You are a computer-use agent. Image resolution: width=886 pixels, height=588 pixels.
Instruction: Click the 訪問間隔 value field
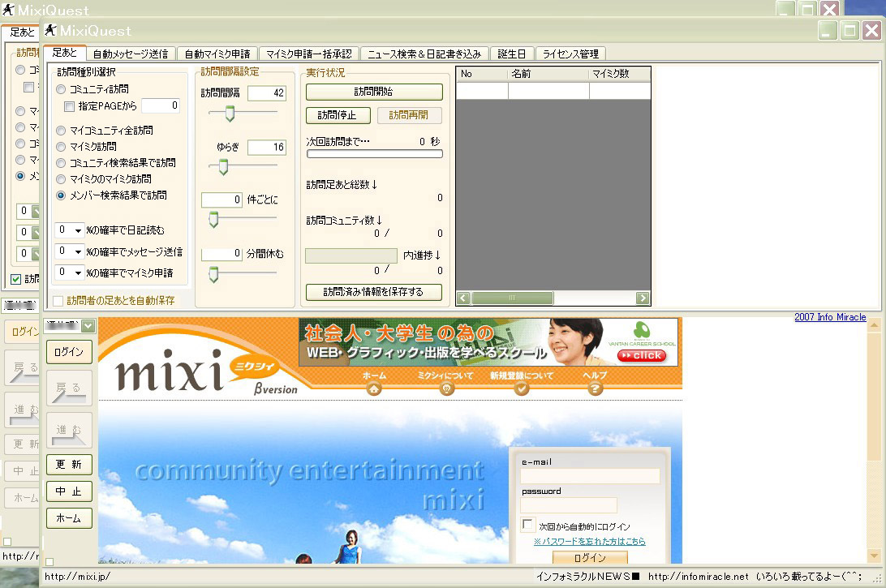(267, 93)
